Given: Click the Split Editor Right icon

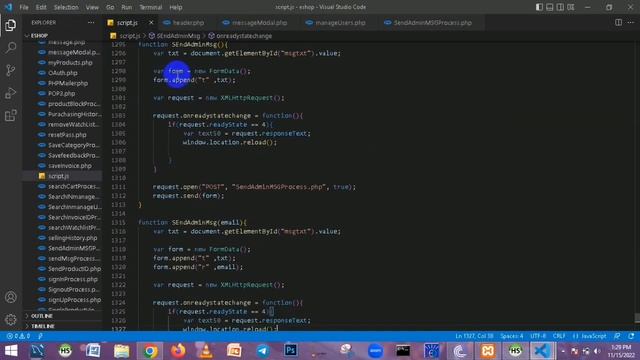Looking at the screenshot, I should [x=618, y=22].
